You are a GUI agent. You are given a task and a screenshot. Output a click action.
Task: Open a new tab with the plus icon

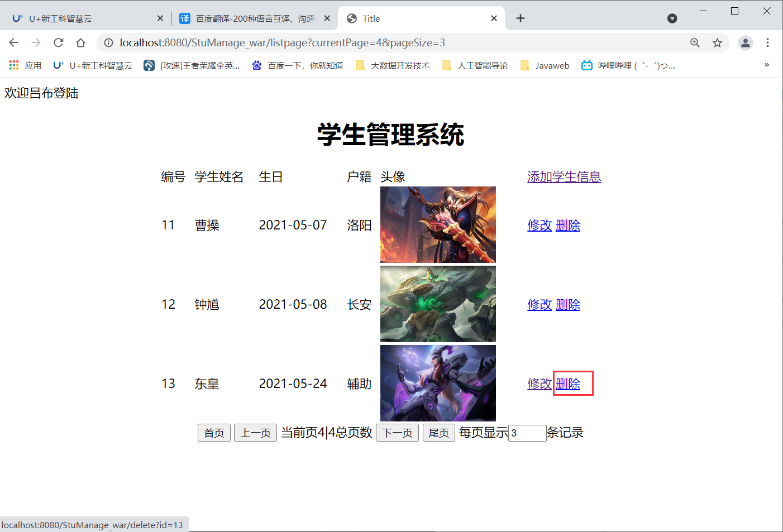click(521, 18)
